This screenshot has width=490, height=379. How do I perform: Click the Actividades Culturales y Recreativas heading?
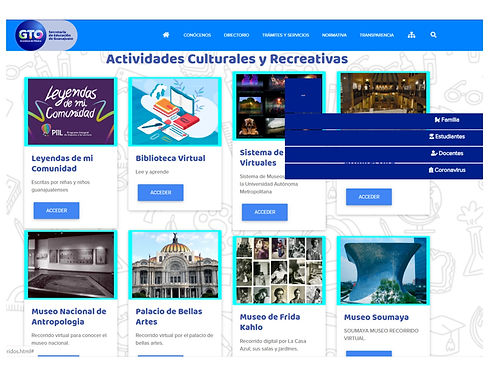pyautogui.click(x=227, y=59)
